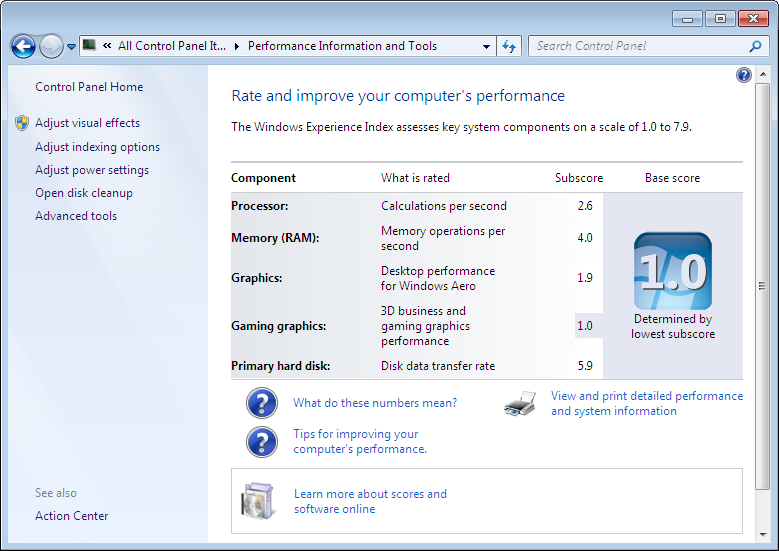Viewport: 779px width, 551px height.
Task: Minimize the Performance Information window
Action: pos(687,19)
